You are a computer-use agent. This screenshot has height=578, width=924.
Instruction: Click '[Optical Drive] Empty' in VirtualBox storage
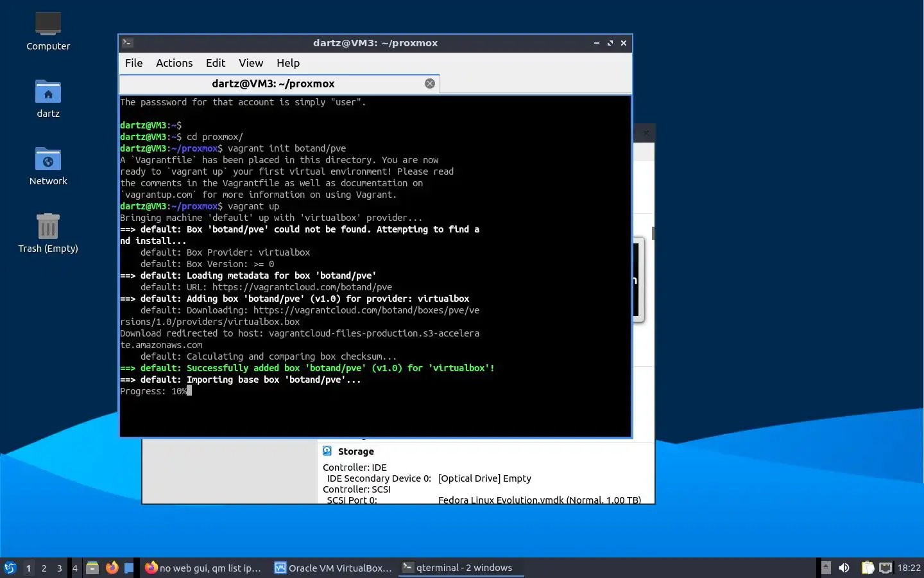484,478
